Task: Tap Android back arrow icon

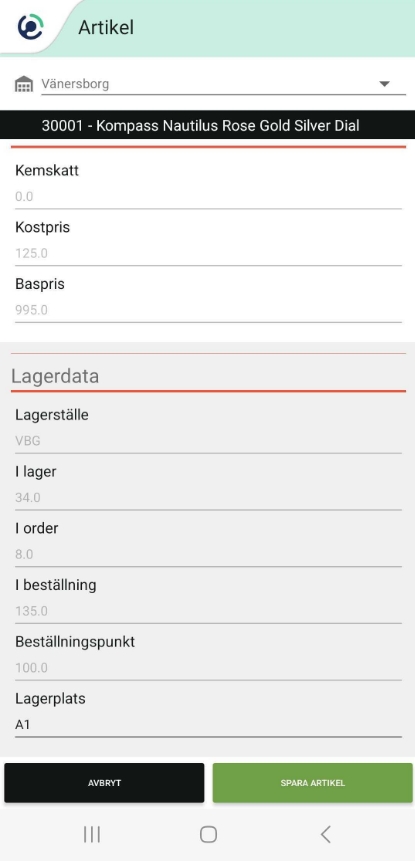Action: (326, 834)
